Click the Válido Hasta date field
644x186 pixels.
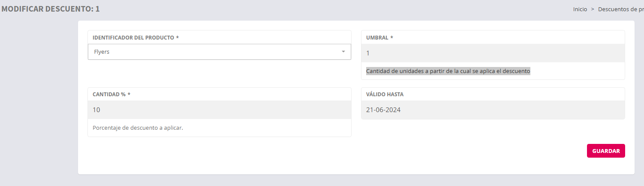[493, 110]
